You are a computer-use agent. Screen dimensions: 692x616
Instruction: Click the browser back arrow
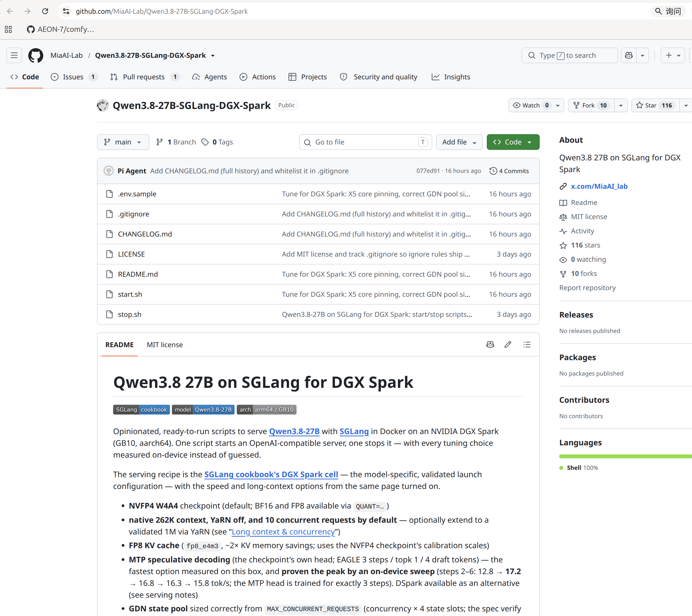point(10,11)
